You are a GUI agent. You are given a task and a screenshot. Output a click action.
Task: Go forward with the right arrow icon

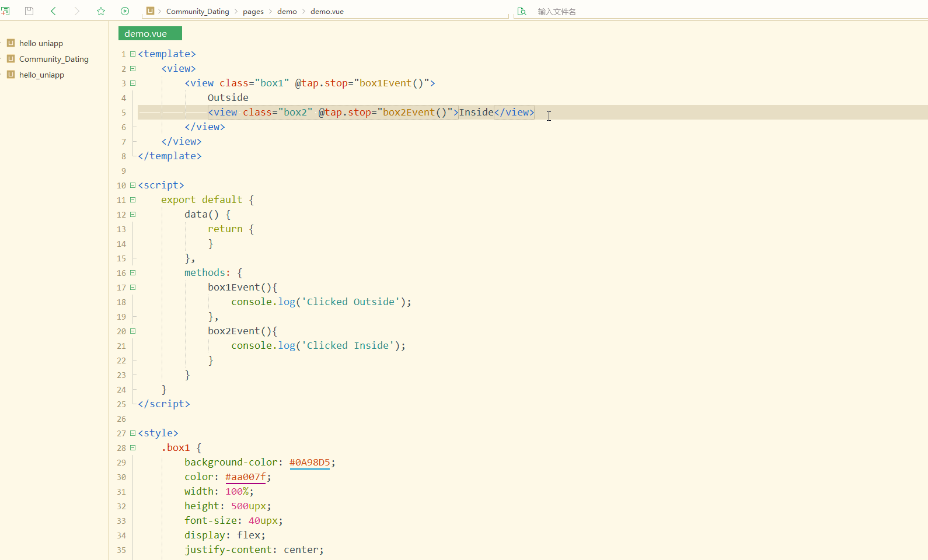(77, 11)
